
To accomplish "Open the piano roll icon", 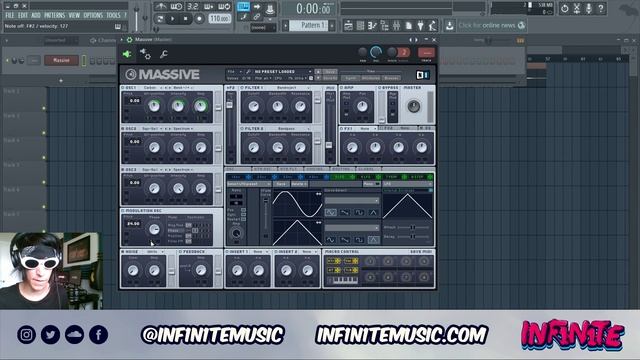I will pyautogui.click(x=372, y=26).
